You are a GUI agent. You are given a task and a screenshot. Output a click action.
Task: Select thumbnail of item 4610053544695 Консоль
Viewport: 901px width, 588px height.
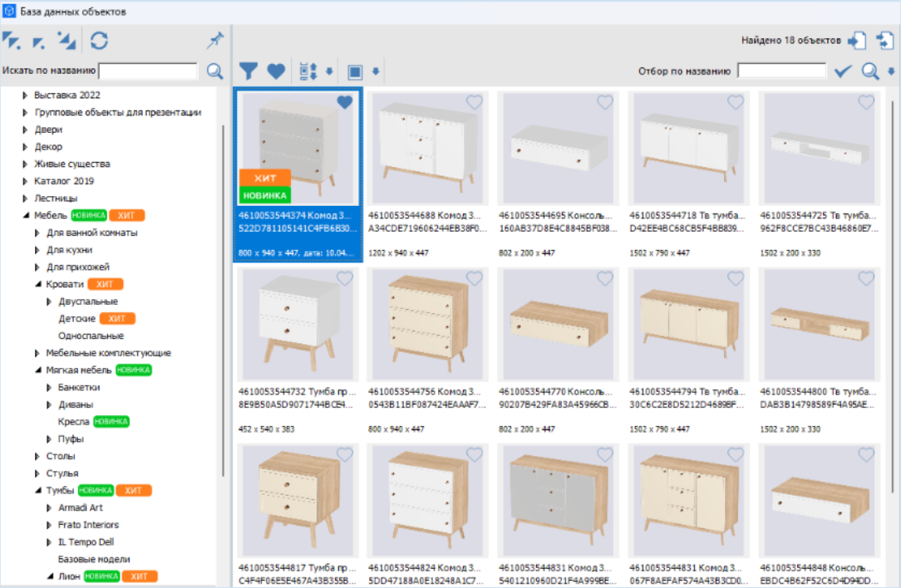tap(558, 148)
